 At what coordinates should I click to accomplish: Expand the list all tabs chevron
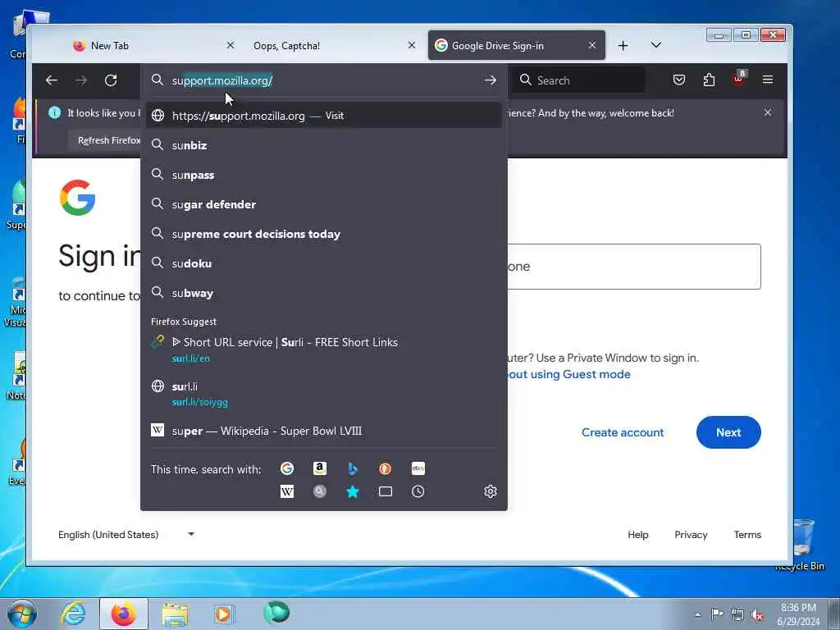pos(655,45)
